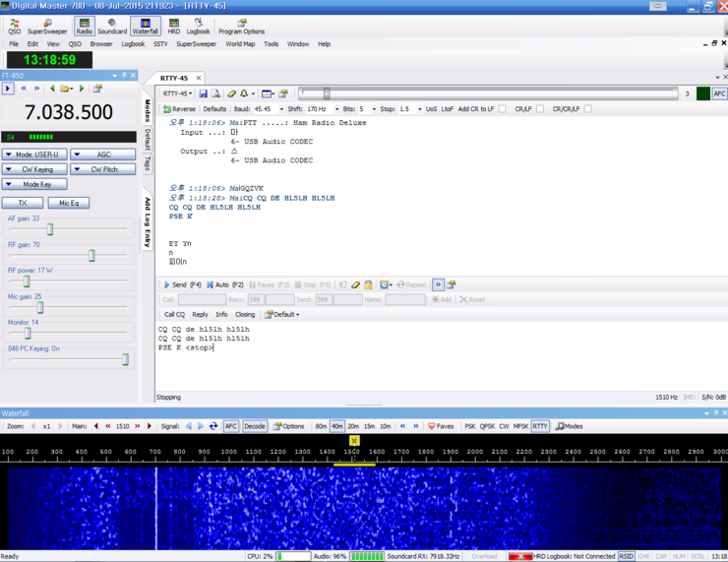Open the SSTV menu
Viewport: 728px width, 562px height.
click(160, 44)
